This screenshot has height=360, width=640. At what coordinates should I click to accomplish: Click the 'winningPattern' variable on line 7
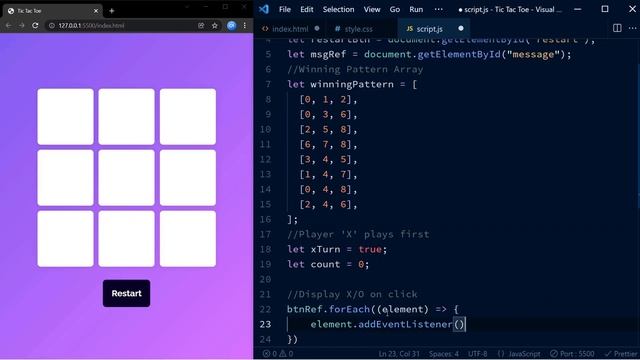tap(352, 84)
